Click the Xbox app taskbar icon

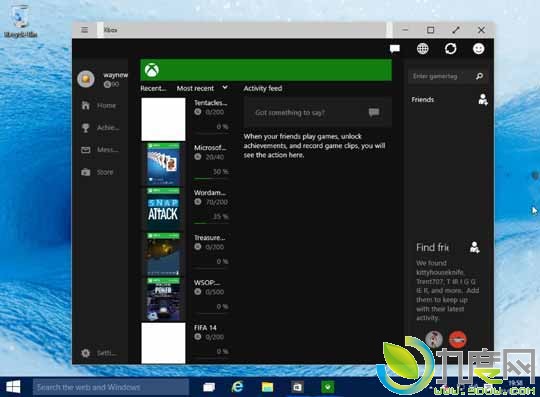(x=328, y=387)
